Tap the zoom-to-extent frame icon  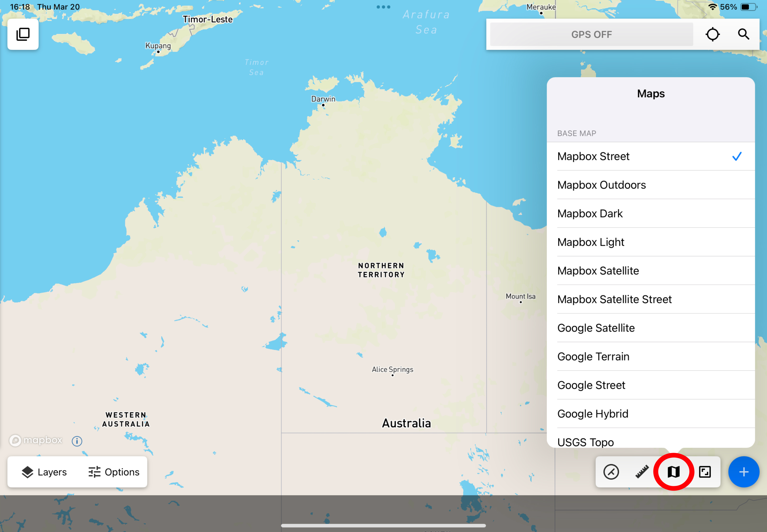tap(705, 472)
